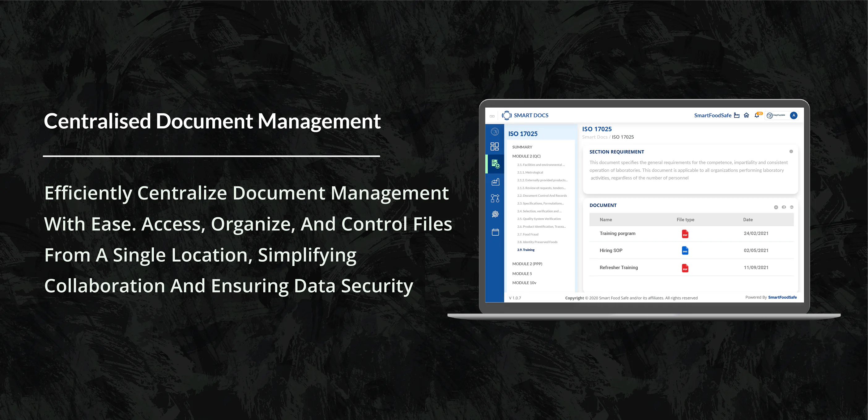Select 2.2. Document Control And Records
Image resolution: width=868 pixels, height=420 pixels.
(542, 195)
